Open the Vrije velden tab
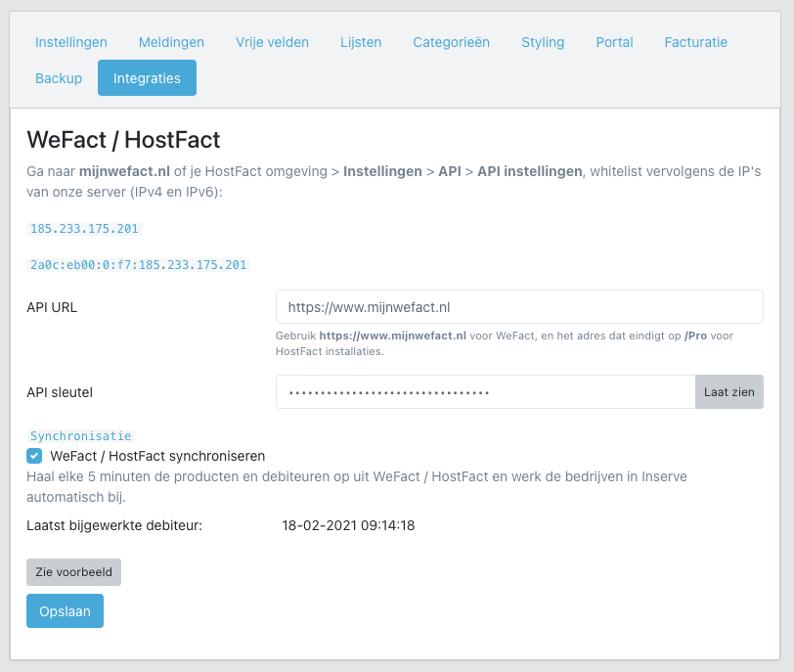Viewport: 794px width, 672px height. click(272, 42)
